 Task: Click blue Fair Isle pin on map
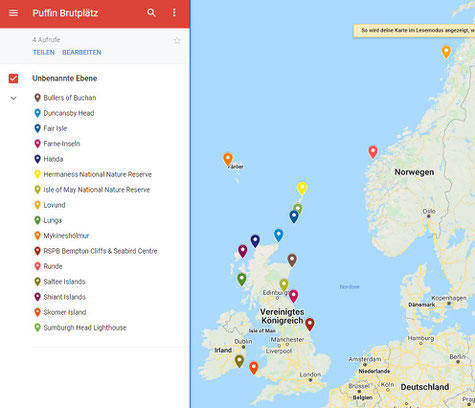294,216
